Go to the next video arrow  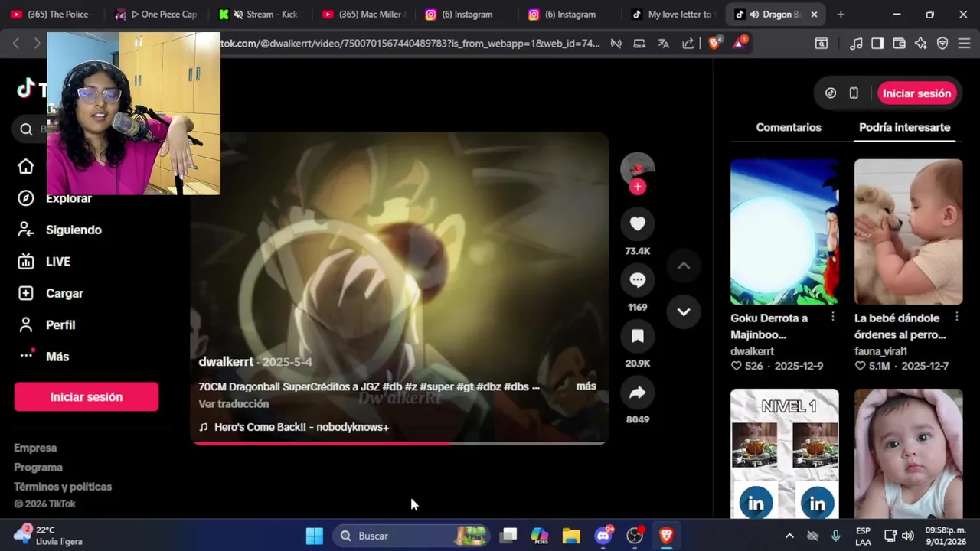[684, 312]
